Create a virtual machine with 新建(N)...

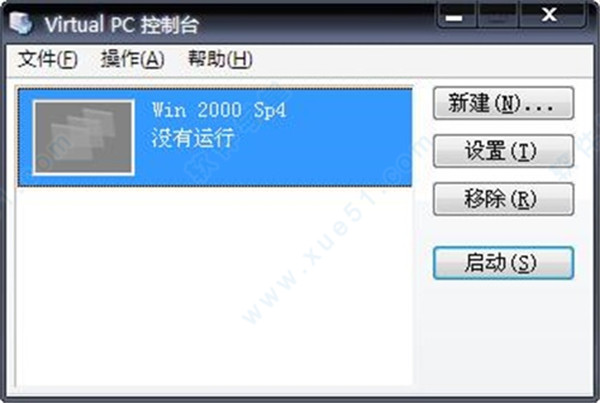[503, 103]
